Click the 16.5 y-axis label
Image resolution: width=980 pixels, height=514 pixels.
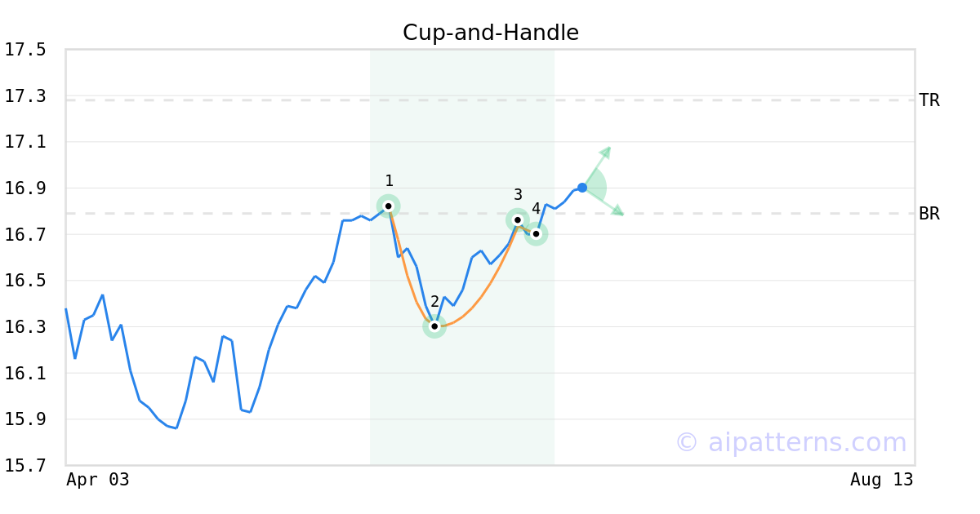(x=25, y=281)
